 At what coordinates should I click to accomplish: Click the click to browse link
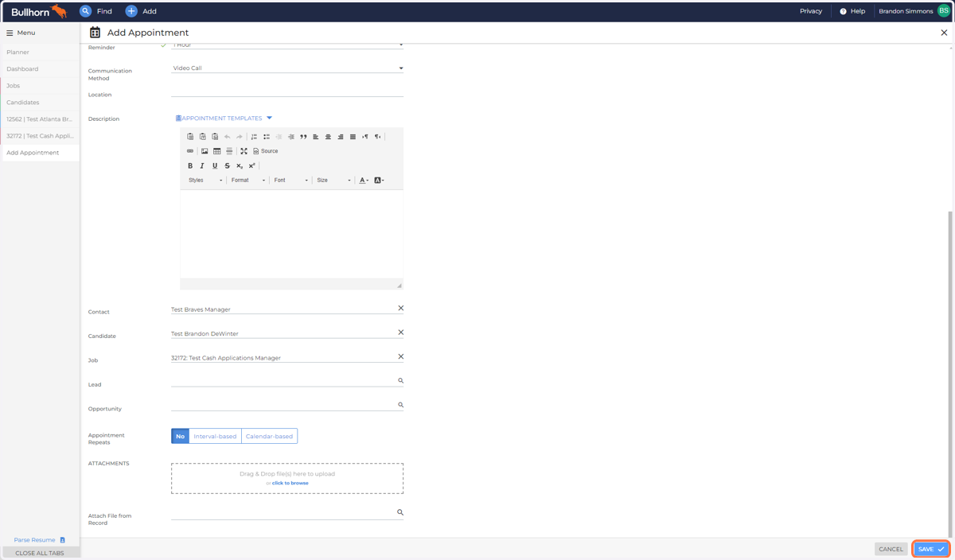[x=290, y=483]
